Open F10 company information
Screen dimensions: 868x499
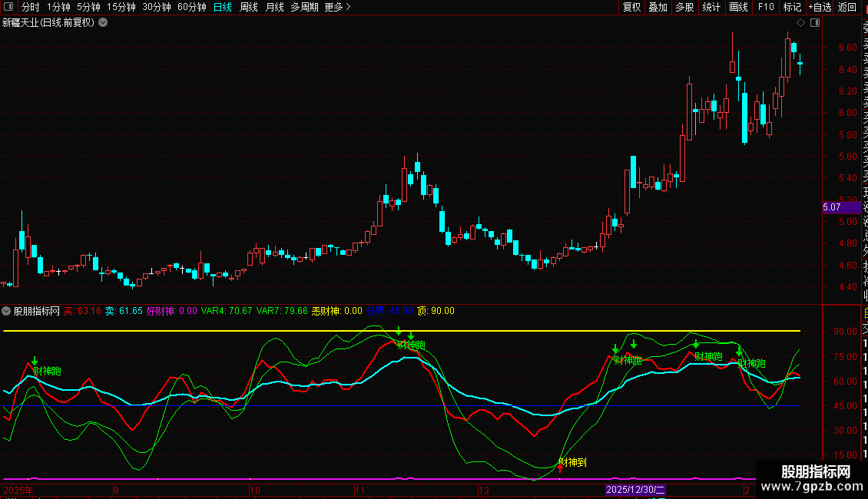(x=766, y=7)
